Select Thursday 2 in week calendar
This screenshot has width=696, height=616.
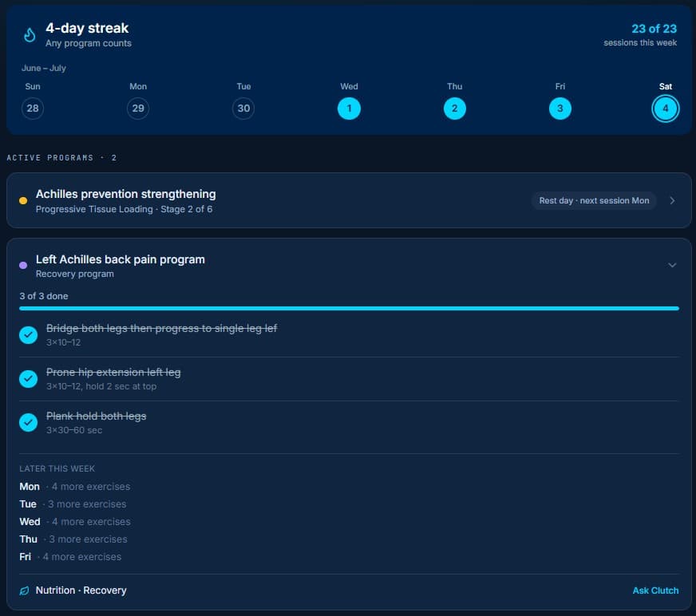point(454,109)
